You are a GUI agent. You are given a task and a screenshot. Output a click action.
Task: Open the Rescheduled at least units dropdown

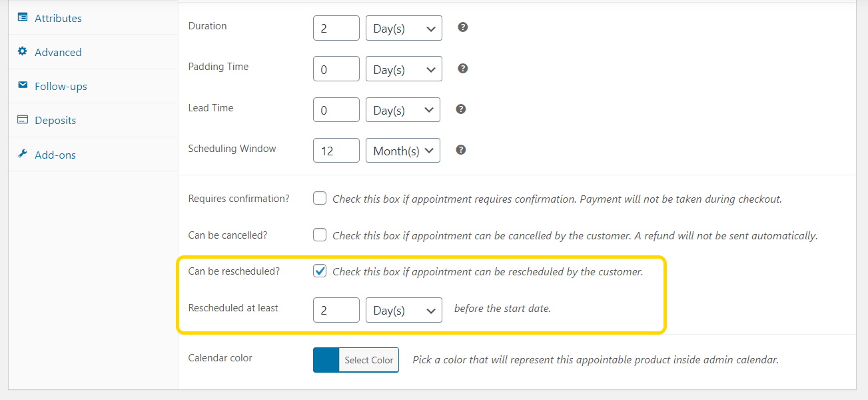coord(403,309)
